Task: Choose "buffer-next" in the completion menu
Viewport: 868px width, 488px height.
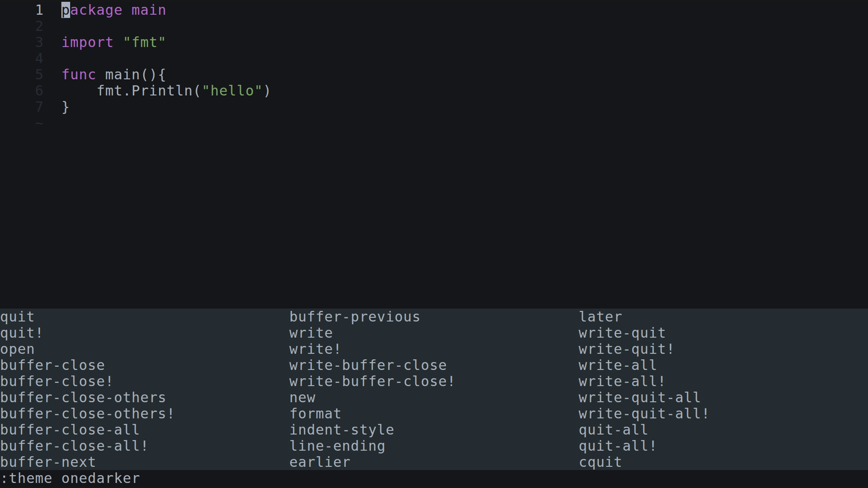Action: click(48, 462)
